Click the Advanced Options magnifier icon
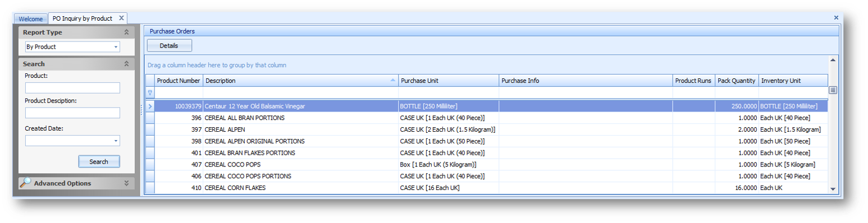Image resolution: width=868 pixels, height=223 pixels. (x=25, y=183)
